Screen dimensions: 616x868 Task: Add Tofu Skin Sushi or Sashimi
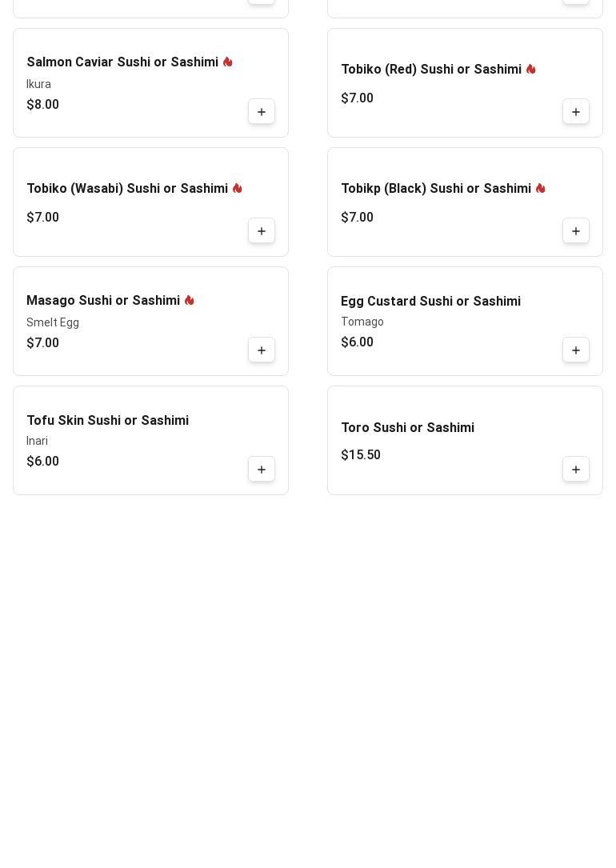(262, 470)
